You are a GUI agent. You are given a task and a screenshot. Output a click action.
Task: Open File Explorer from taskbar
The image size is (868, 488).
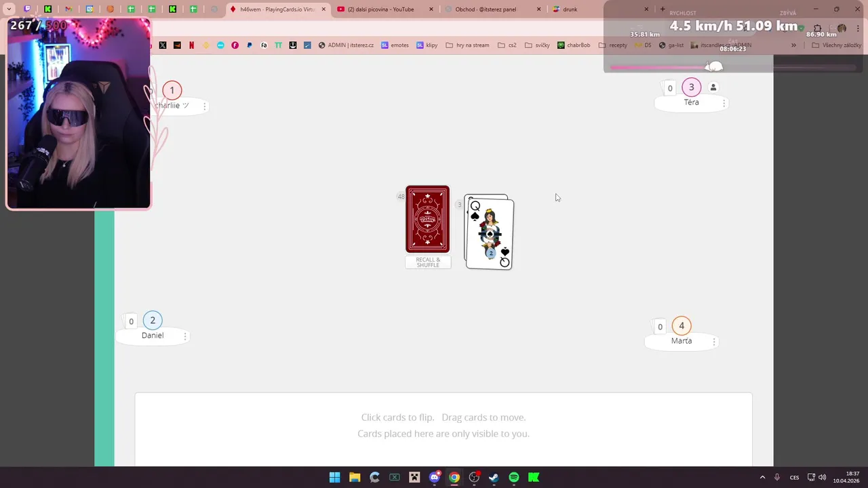pyautogui.click(x=355, y=477)
